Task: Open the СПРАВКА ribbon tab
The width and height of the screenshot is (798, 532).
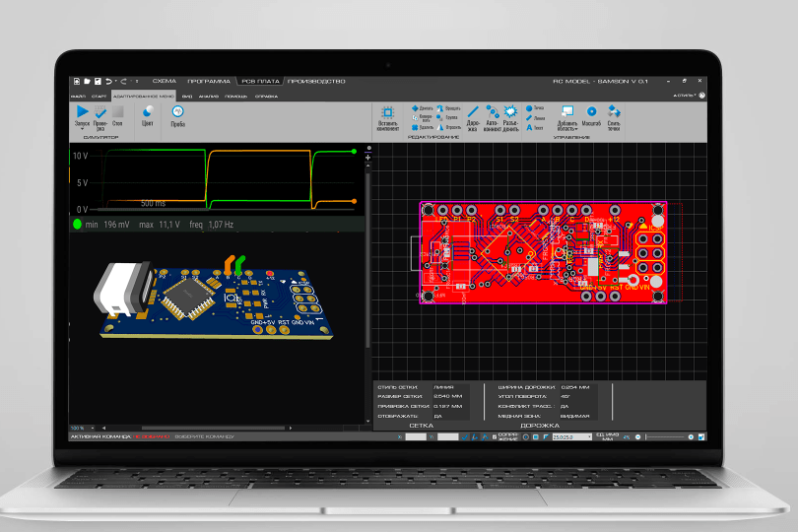Action: [267, 96]
